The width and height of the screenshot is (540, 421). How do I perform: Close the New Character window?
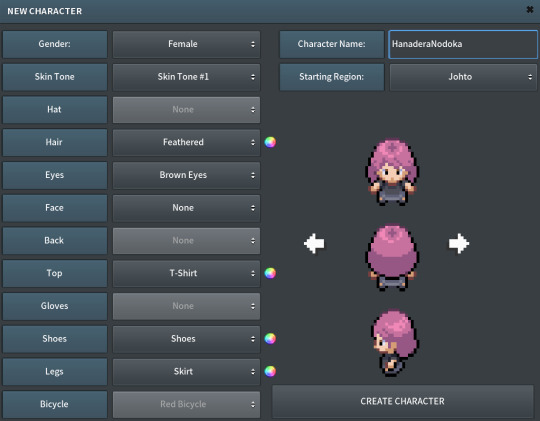tap(530, 10)
